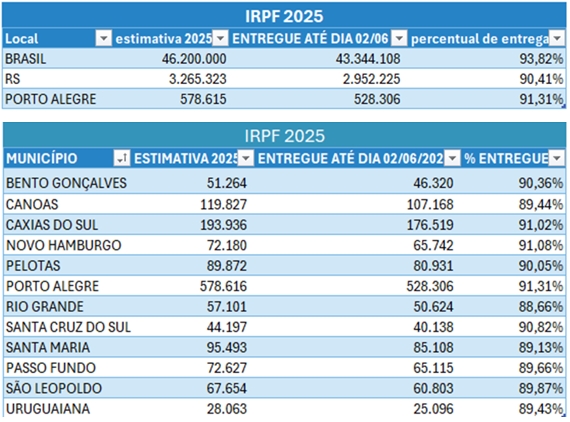Select the PELOTAS municipality cell
Image resolution: width=570 pixels, height=422 pixels.
click(x=67, y=265)
